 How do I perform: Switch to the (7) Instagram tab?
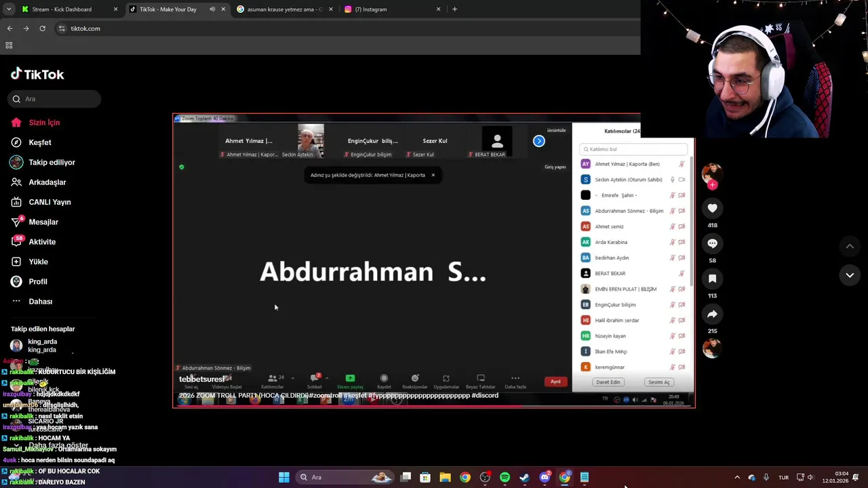[x=392, y=9]
